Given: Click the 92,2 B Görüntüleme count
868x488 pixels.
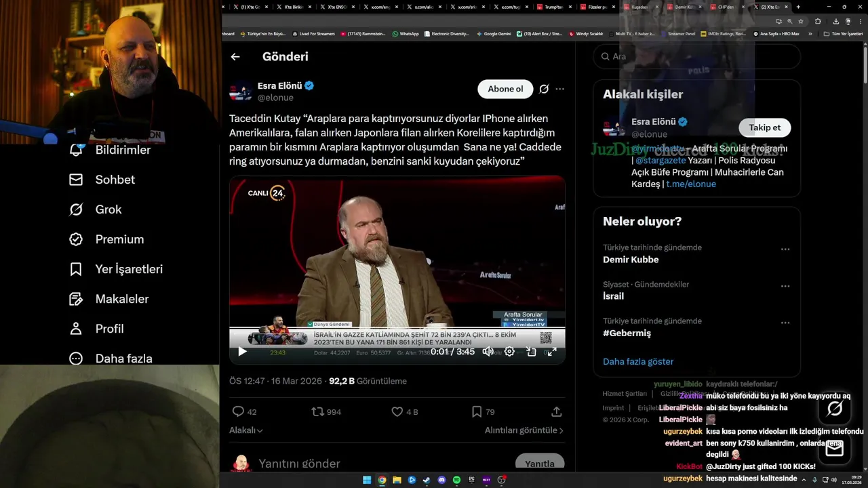Looking at the screenshot, I should point(368,381).
